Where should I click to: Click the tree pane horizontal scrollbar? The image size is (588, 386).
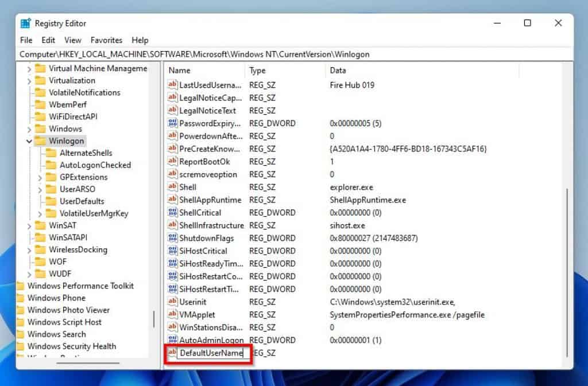(88, 362)
